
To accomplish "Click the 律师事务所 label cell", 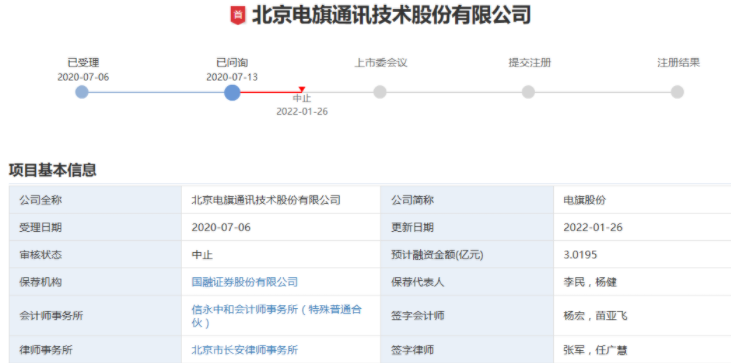I will [96, 350].
